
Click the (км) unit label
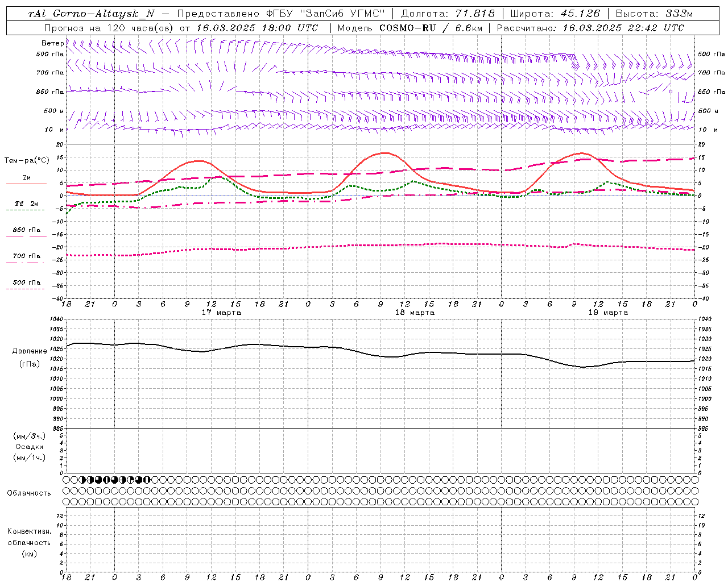pos(29,554)
